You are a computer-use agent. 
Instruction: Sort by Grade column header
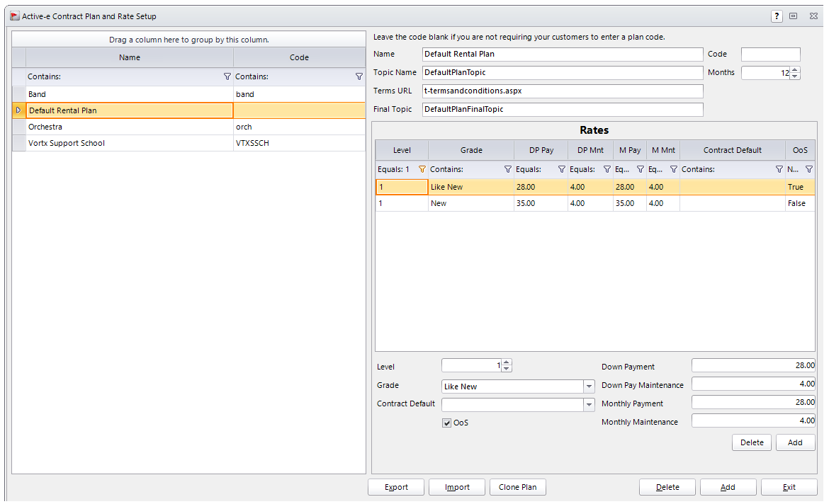pos(471,150)
